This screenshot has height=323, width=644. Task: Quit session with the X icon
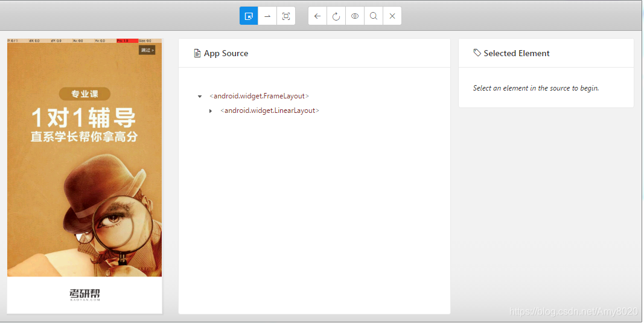point(392,16)
